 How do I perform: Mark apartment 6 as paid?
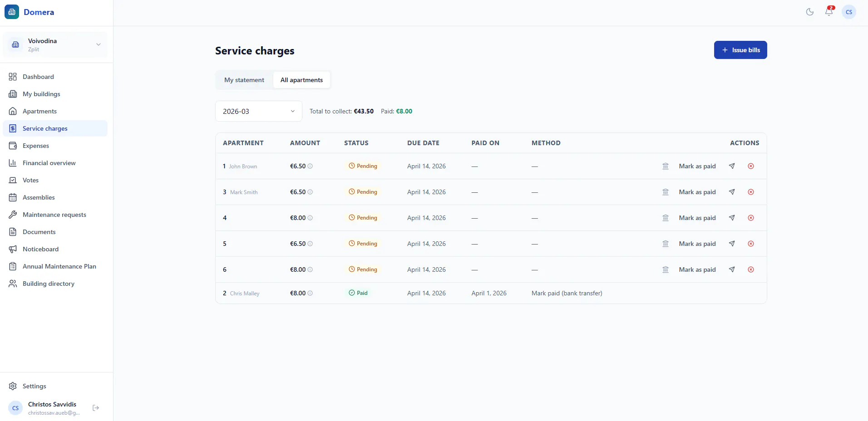pos(697,269)
